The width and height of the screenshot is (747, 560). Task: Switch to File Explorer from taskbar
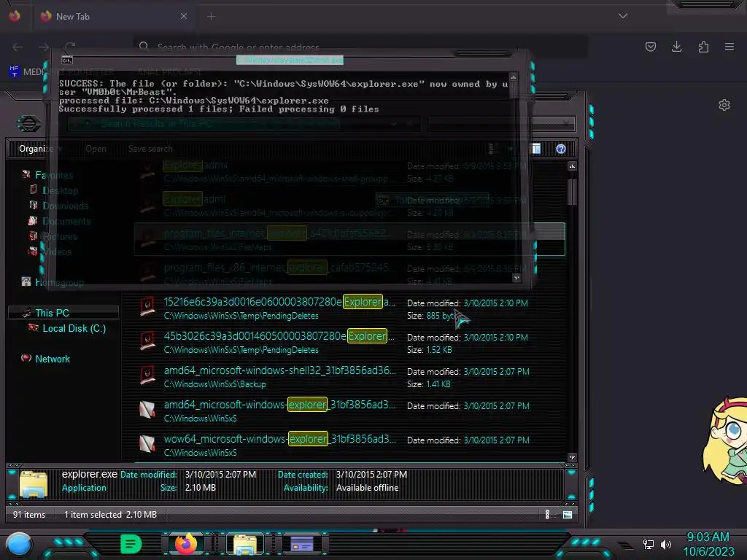pos(244,544)
